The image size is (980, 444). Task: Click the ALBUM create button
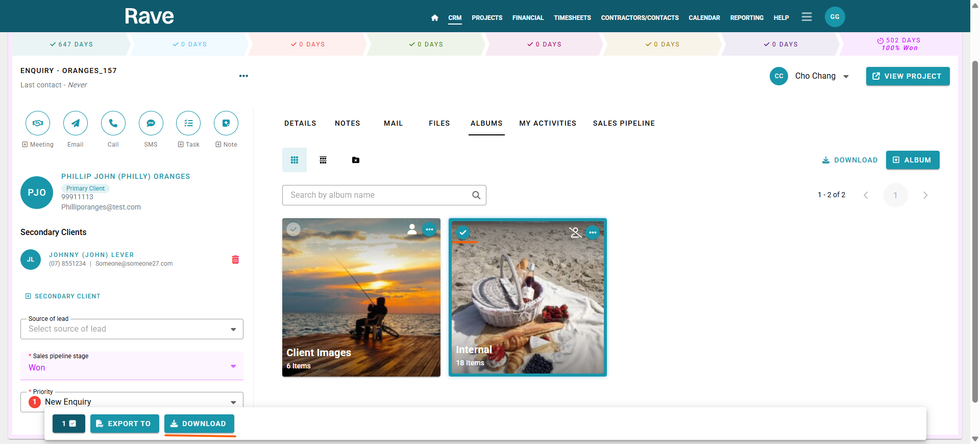click(913, 160)
